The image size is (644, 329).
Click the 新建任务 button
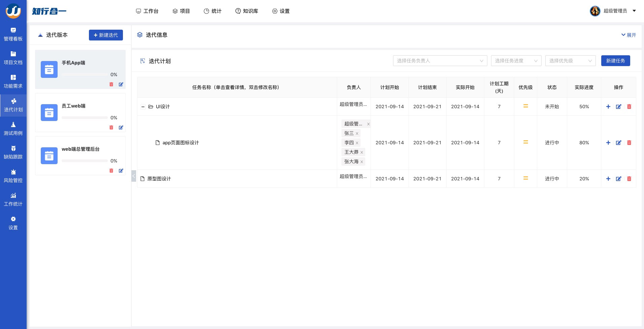pyautogui.click(x=615, y=61)
